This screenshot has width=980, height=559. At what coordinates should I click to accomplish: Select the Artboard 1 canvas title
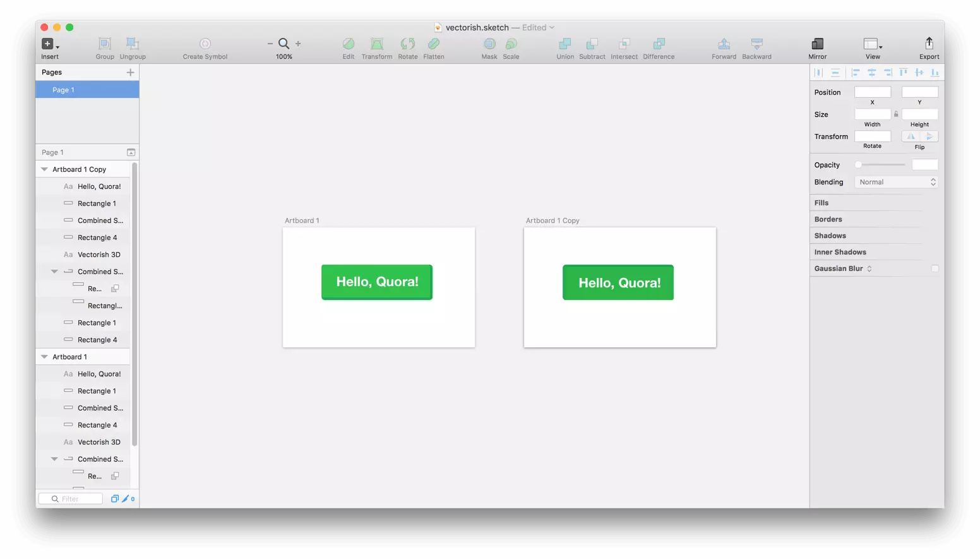coord(302,220)
